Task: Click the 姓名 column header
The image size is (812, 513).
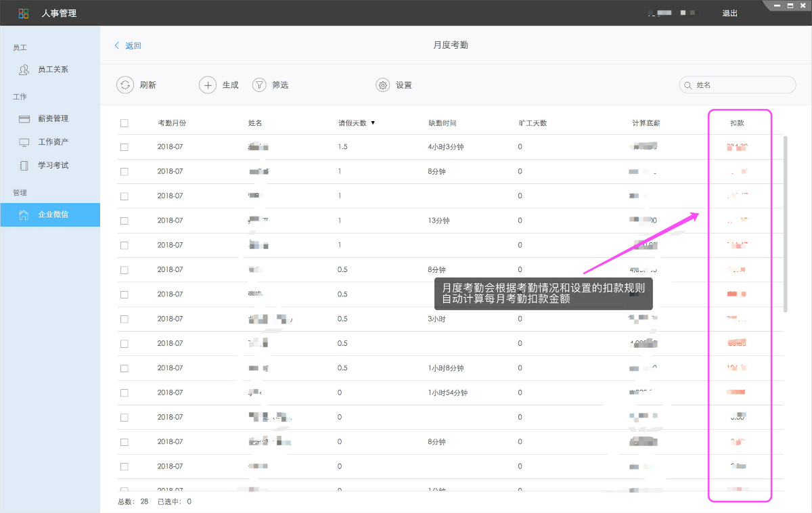Action: pos(255,123)
